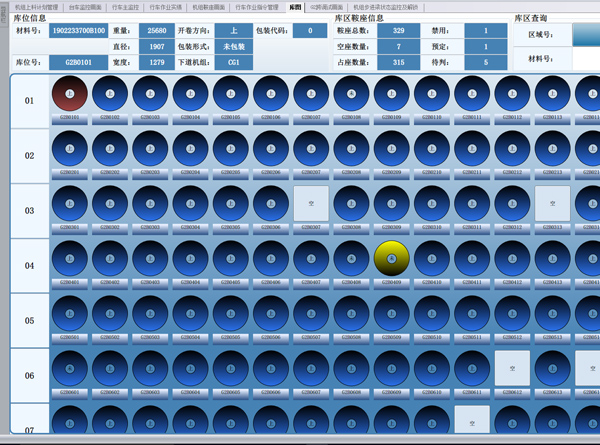Select the blue coil at saddle G2B0205
Image resolution: width=600 pixels, height=445 pixels.
click(231, 150)
